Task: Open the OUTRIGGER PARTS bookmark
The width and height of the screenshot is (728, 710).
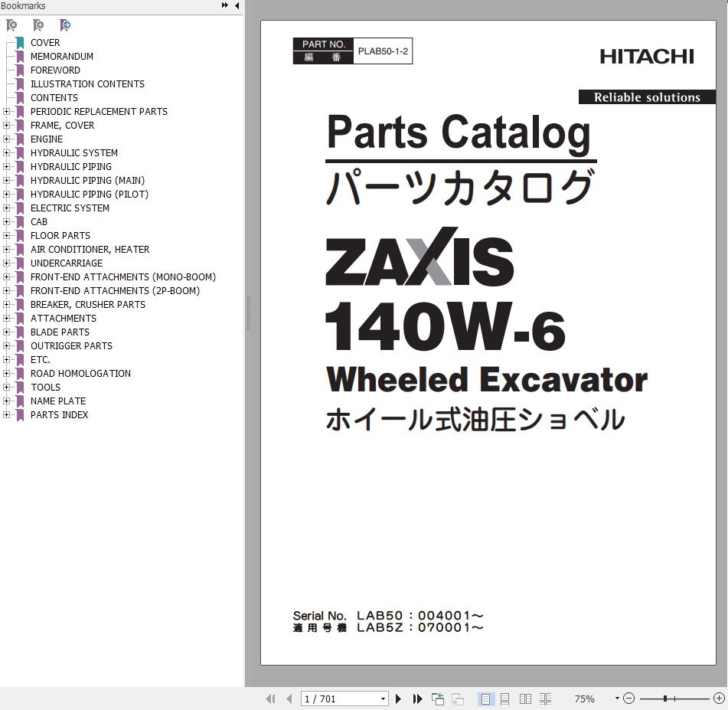Action: 71,345
